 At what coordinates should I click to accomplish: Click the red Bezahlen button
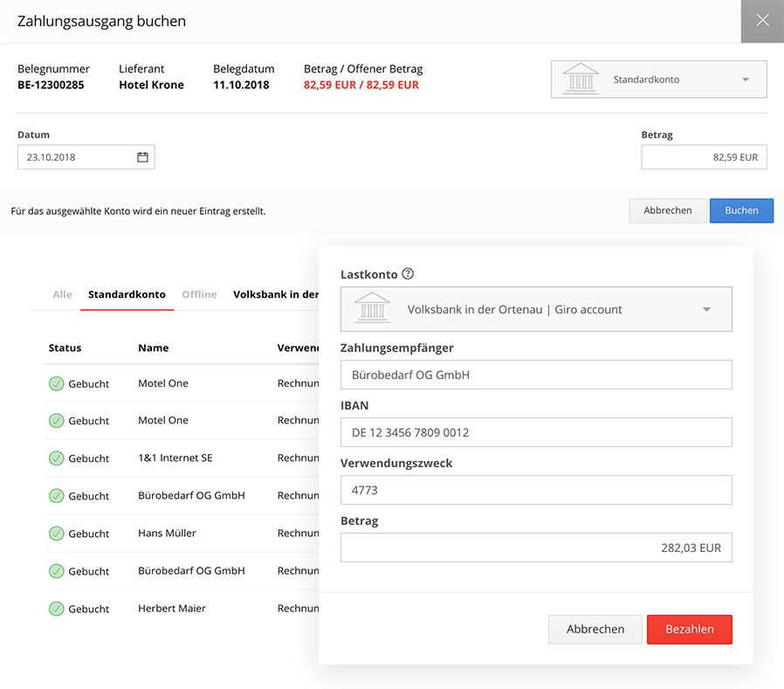(690, 629)
